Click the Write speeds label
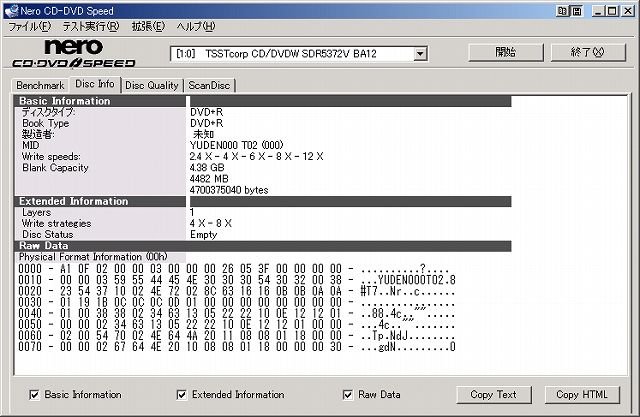 pyautogui.click(x=51, y=157)
